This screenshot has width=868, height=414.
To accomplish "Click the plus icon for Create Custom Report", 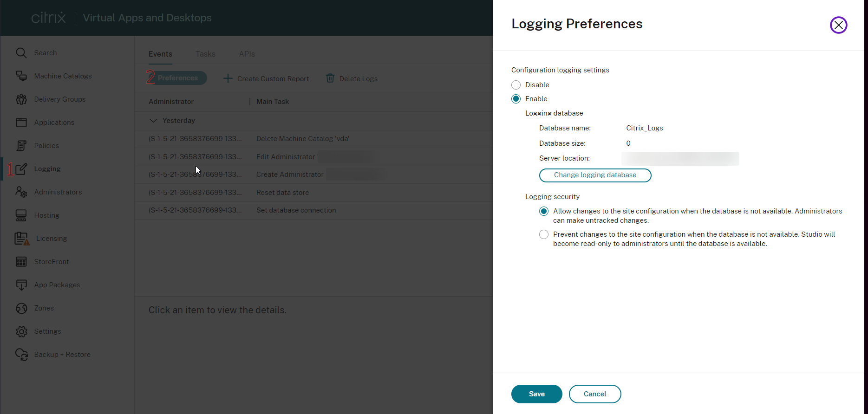I will click(x=228, y=78).
